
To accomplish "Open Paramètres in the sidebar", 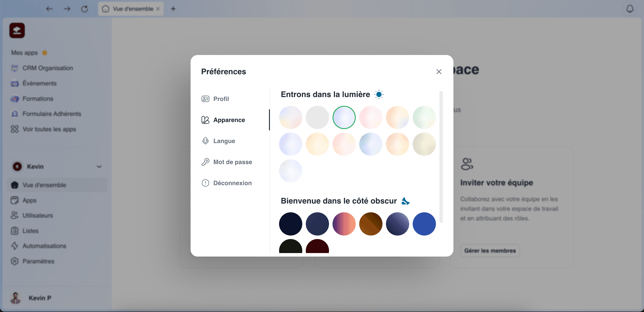I will click(32, 261).
